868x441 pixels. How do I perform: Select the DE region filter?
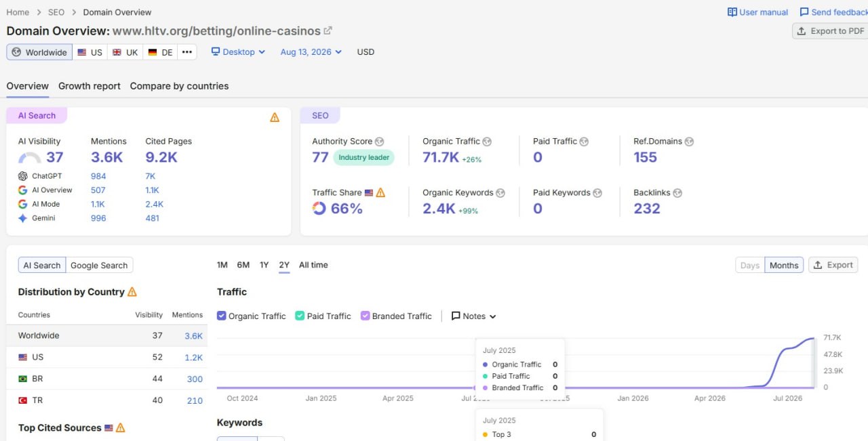pos(161,52)
